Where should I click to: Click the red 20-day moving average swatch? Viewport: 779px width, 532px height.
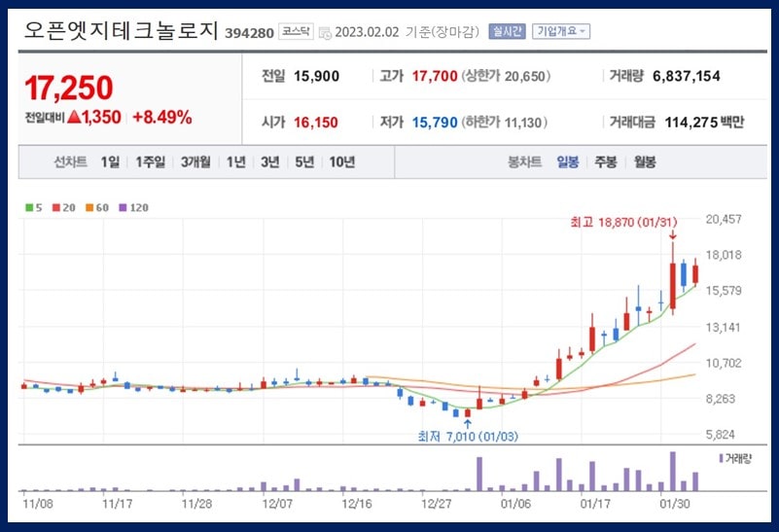coord(55,207)
